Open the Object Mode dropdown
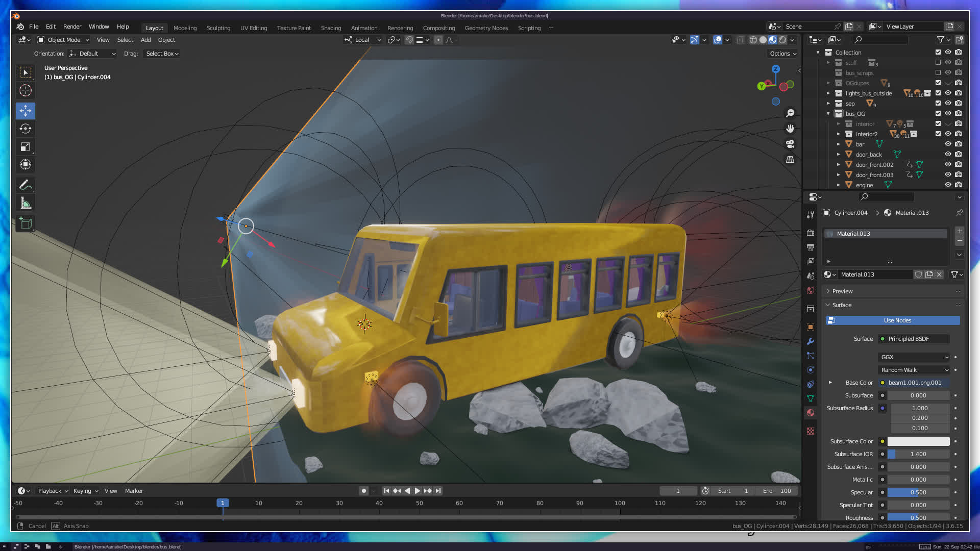Screen dimensions: 980x551 pos(64,40)
